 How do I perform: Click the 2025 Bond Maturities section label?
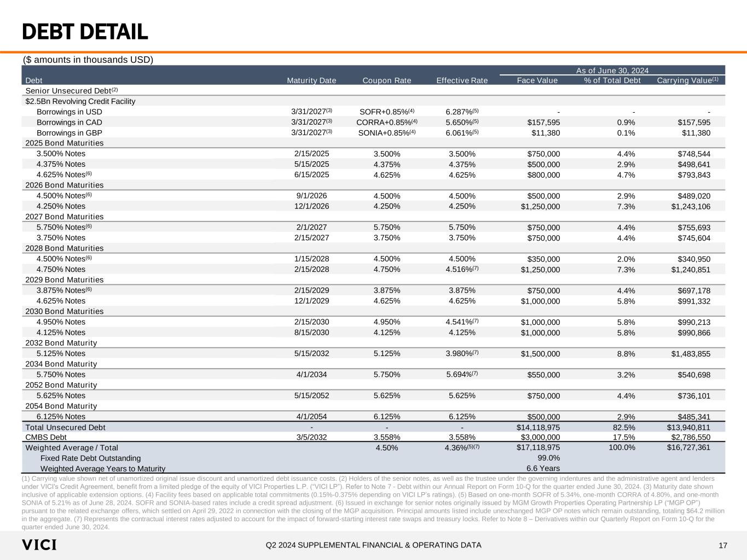pyautogui.click(x=65, y=143)
